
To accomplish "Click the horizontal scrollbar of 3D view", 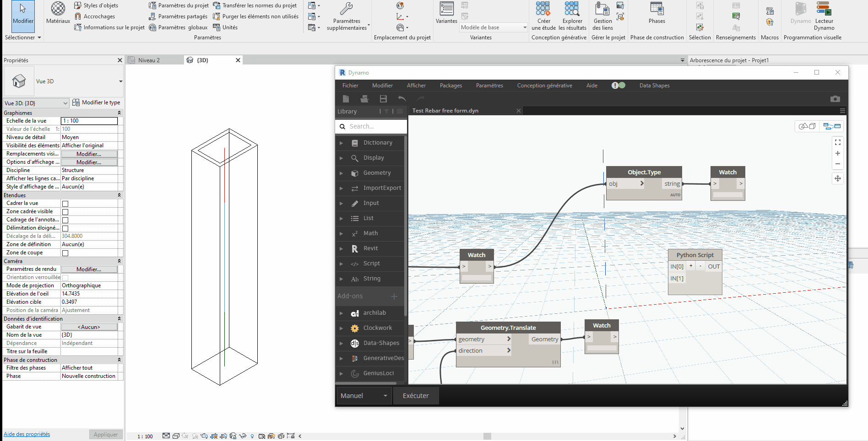I will click(487, 436).
